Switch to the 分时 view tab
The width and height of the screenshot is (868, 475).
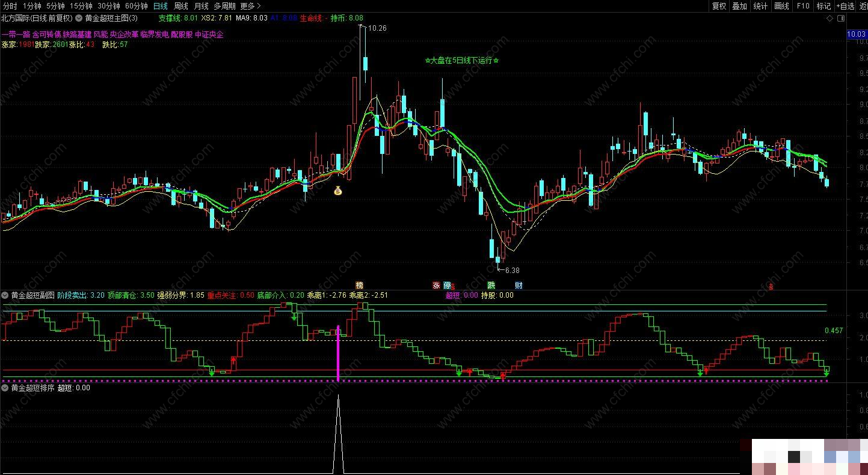point(10,6)
